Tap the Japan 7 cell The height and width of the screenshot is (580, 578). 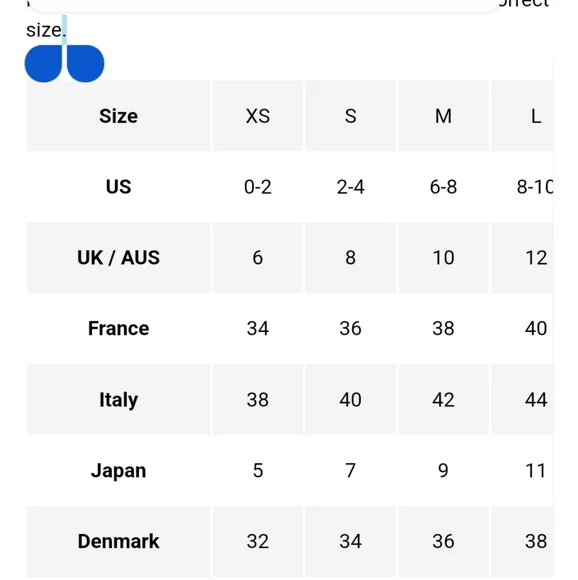[x=351, y=471]
